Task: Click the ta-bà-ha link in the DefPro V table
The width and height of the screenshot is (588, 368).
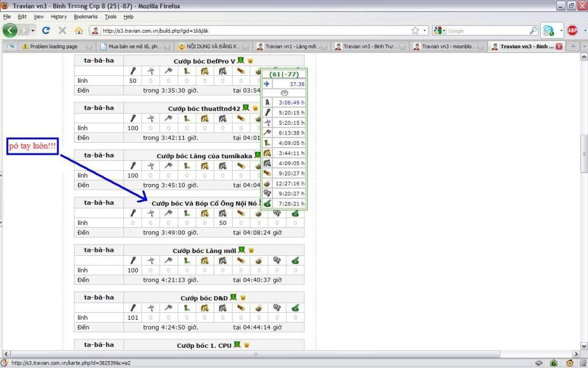Action: pos(99,60)
